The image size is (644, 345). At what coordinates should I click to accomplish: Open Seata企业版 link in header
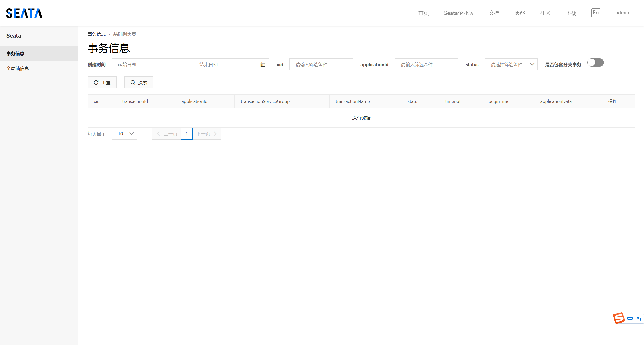459,13
